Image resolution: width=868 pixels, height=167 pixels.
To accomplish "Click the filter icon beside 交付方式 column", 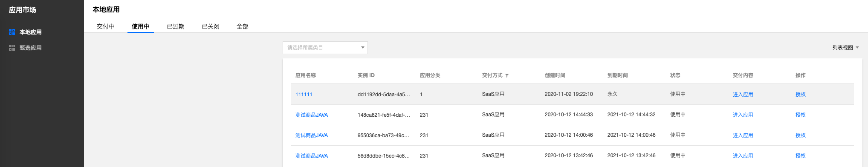I will point(507,75).
